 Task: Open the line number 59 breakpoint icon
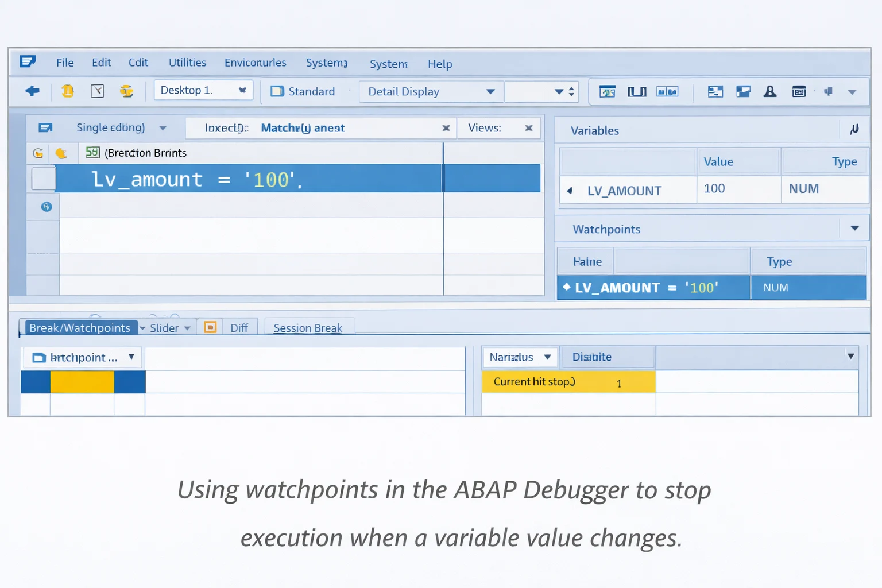click(x=92, y=153)
